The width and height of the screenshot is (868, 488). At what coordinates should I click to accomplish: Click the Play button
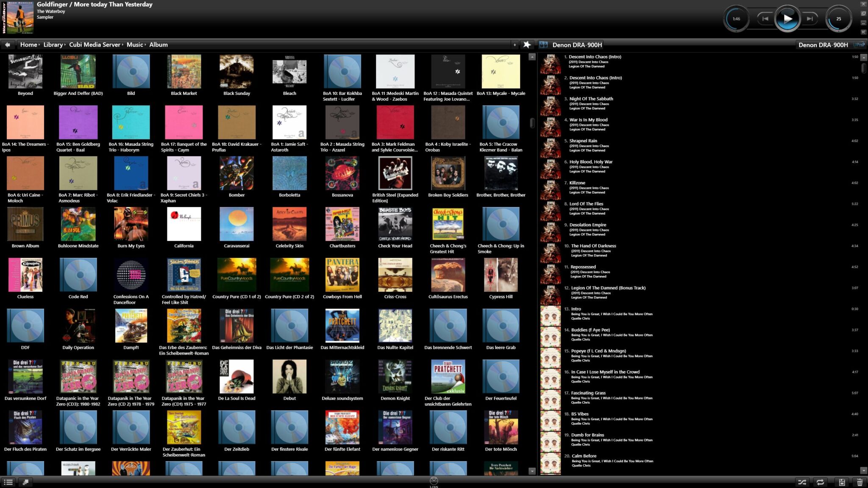(787, 19)
